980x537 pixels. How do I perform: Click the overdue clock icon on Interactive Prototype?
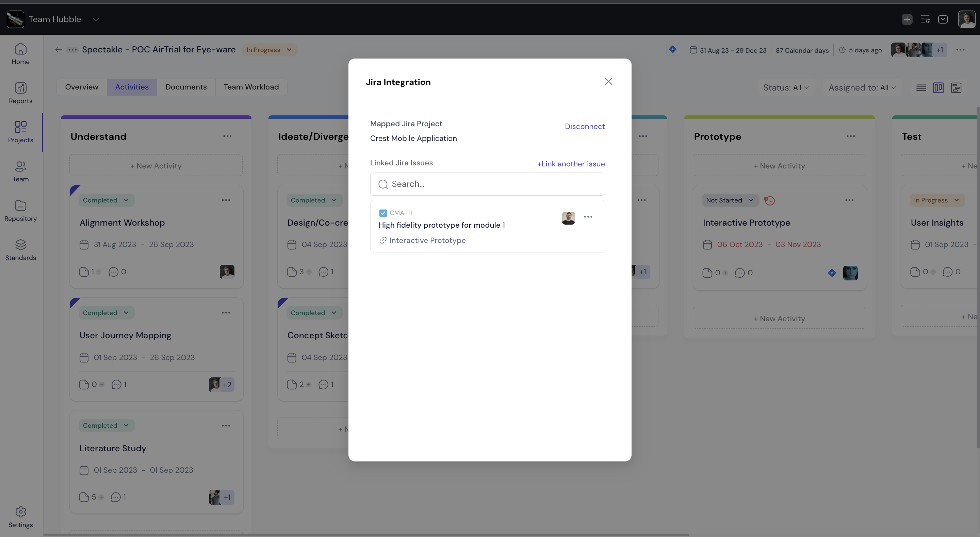pyautogui.click(x=769, y=200)
